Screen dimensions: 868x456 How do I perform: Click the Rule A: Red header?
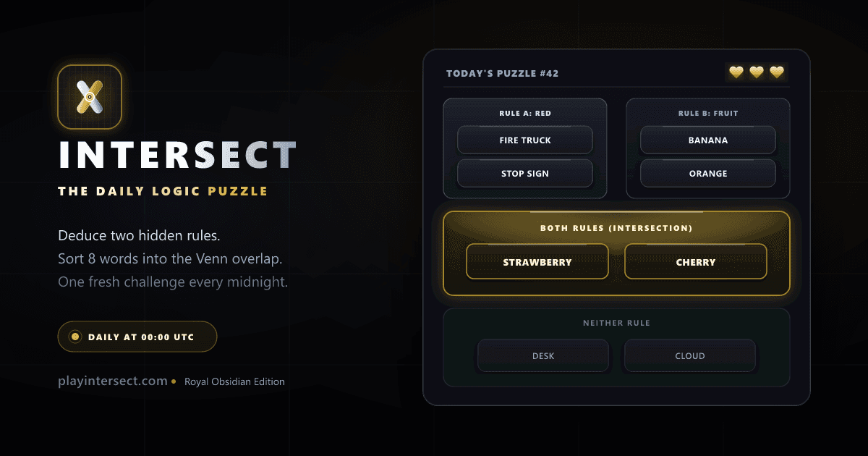point(525,114)
